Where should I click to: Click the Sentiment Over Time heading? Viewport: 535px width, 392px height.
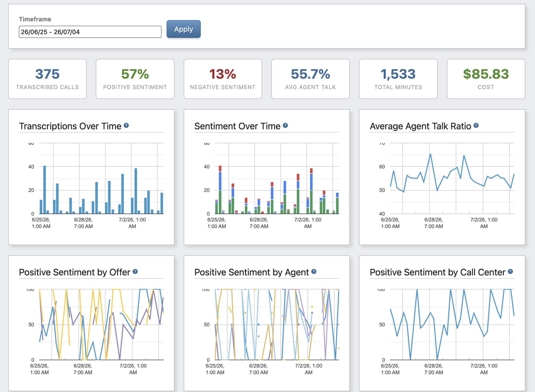click(x=237, y=126)
